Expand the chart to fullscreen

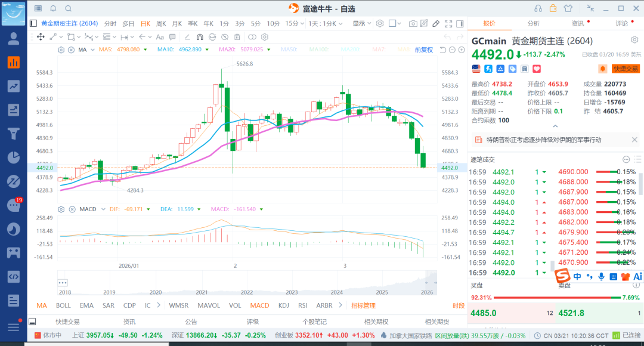point(448,23)
